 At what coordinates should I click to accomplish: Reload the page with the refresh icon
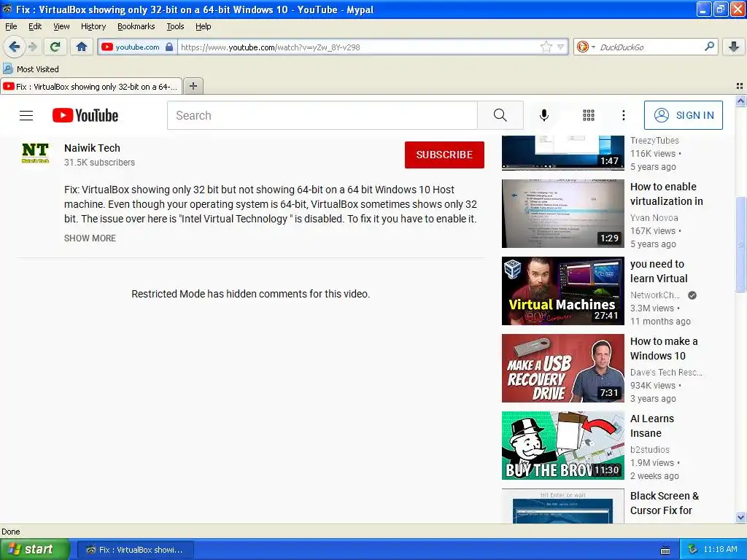55,47
